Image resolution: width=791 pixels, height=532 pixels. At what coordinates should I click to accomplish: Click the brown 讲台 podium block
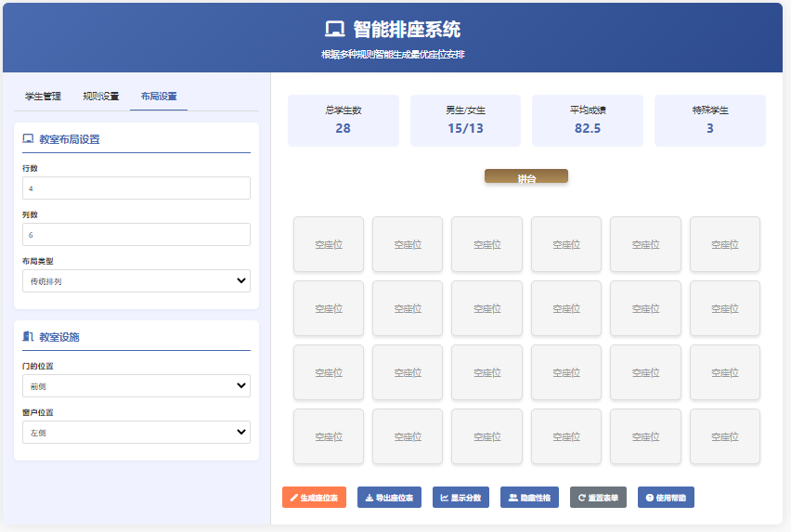tap(526, 176)
